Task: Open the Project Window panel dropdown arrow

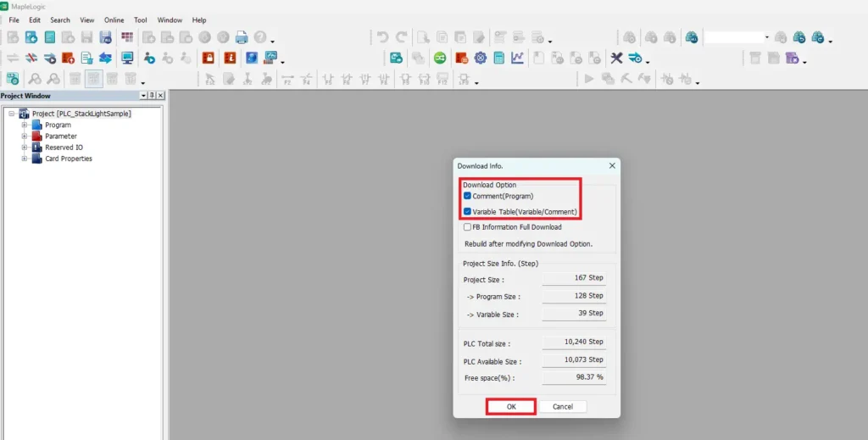Action: 143,96
